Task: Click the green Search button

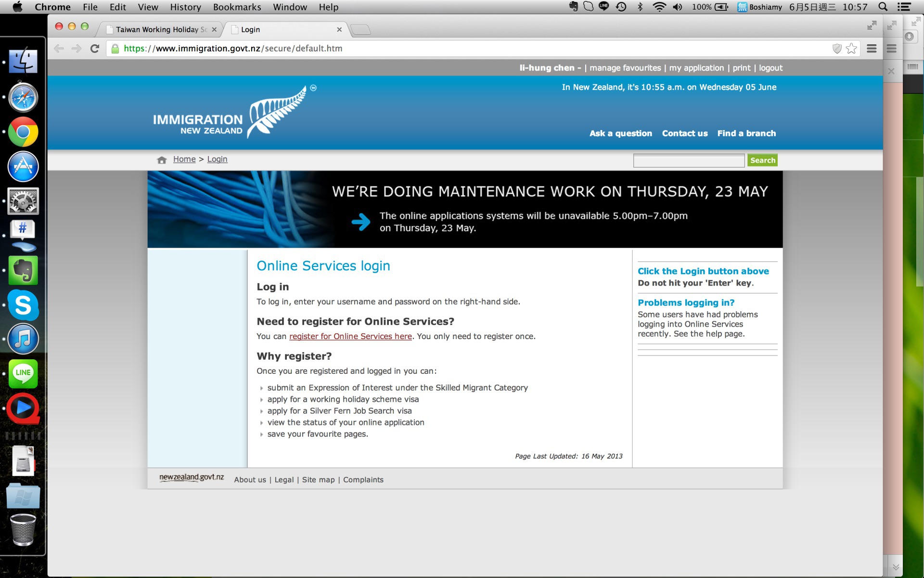Action: [x=762, y=160]
